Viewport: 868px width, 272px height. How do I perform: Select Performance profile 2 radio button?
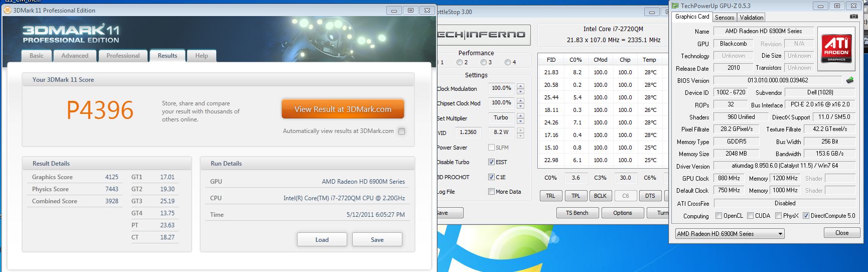coord(460,63)
